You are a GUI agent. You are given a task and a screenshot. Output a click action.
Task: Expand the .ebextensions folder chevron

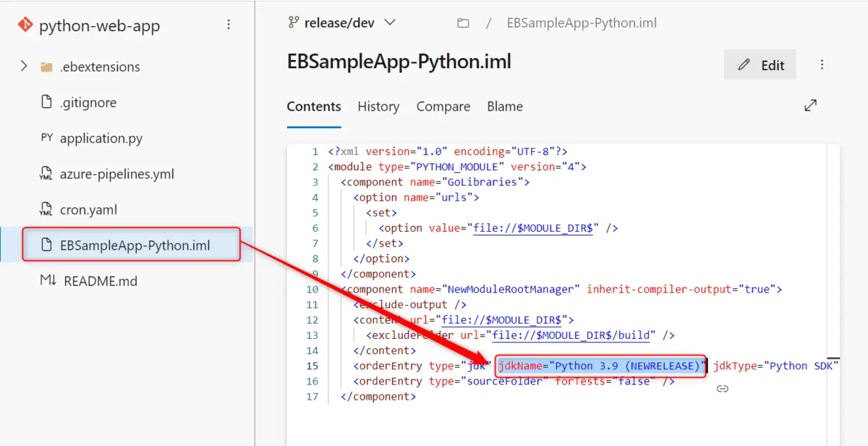tap(24, 66)
